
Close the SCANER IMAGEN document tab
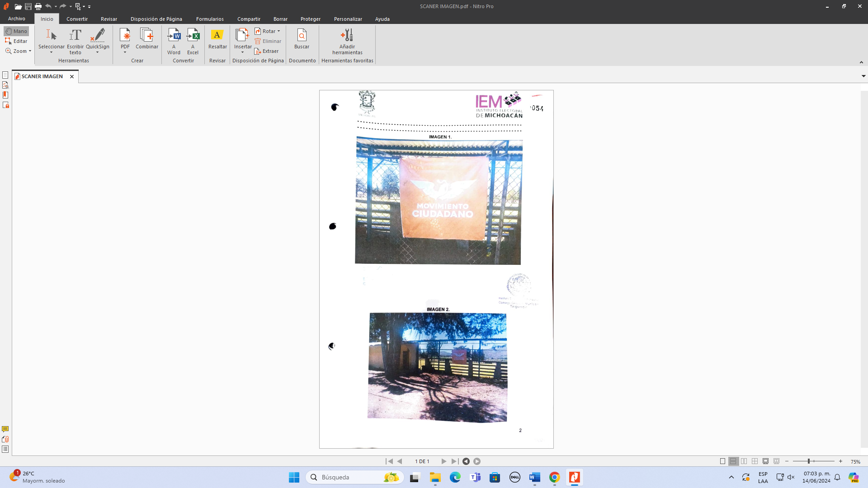[72, 76]
